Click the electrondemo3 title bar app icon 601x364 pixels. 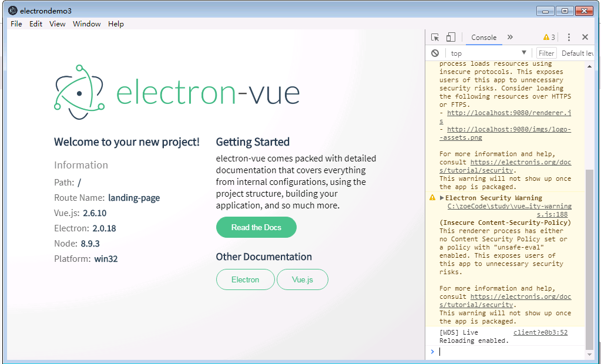[x=12, y=11]
